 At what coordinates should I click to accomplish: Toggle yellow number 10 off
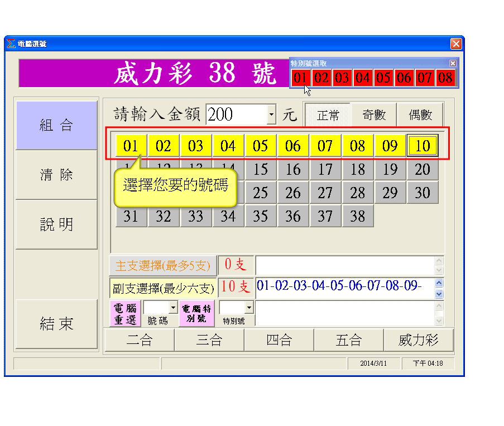423,146
